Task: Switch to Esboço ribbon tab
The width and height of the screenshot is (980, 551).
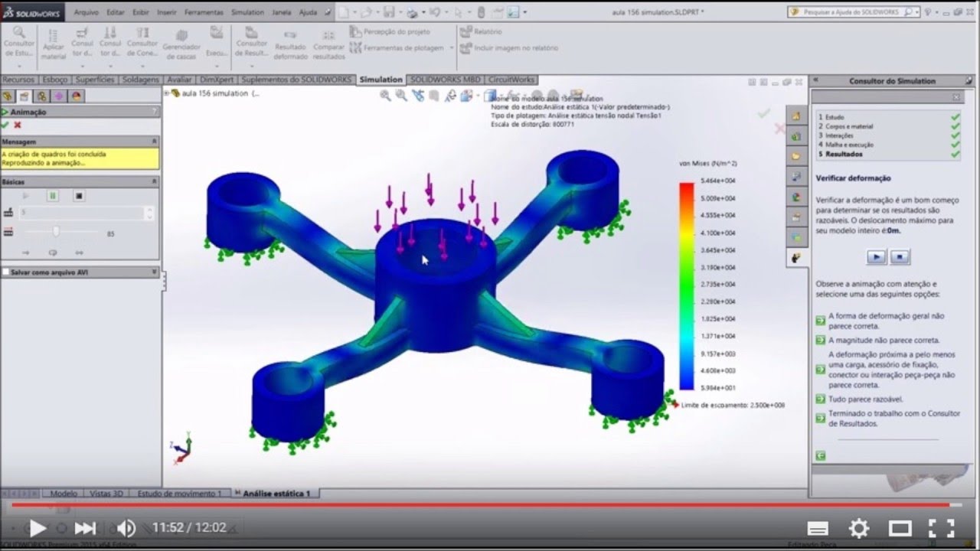Action: coord(55,80)
